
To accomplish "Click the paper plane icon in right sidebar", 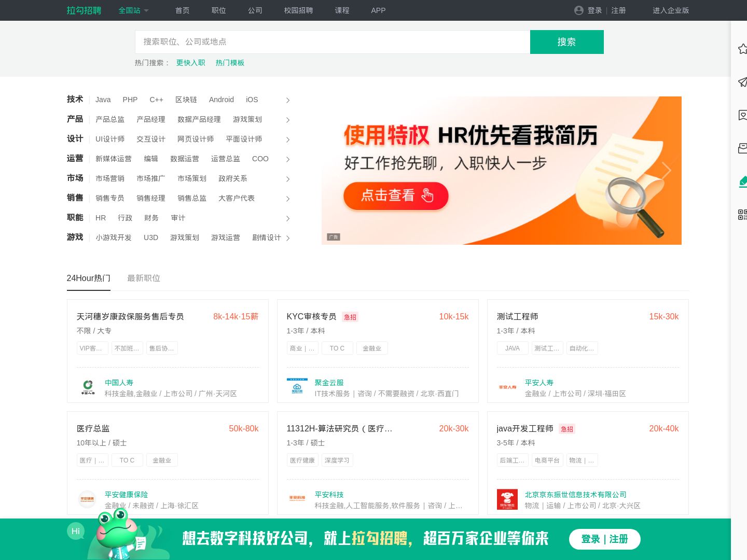I will (x=742, y=82).
